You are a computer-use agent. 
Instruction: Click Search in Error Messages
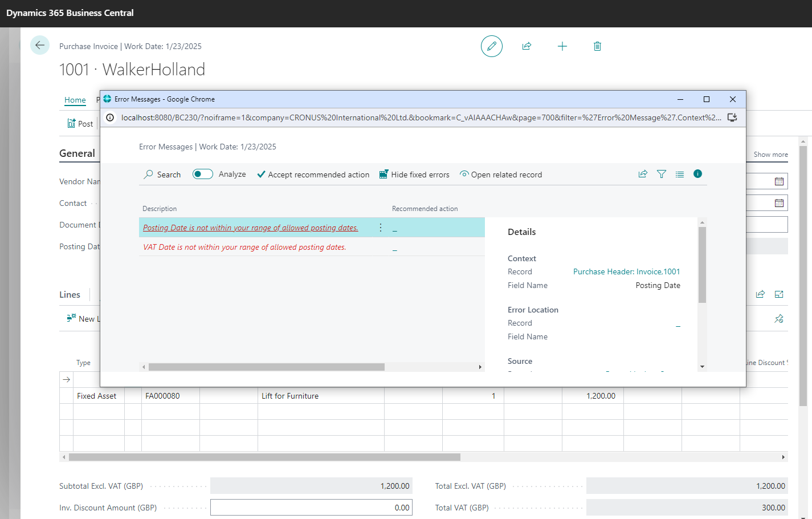point(162,175)
